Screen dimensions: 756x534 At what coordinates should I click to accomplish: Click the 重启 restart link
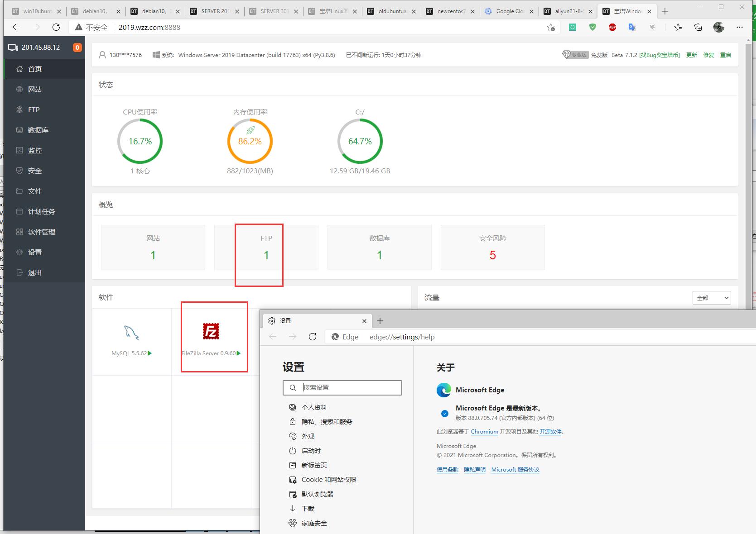[726, 55]
